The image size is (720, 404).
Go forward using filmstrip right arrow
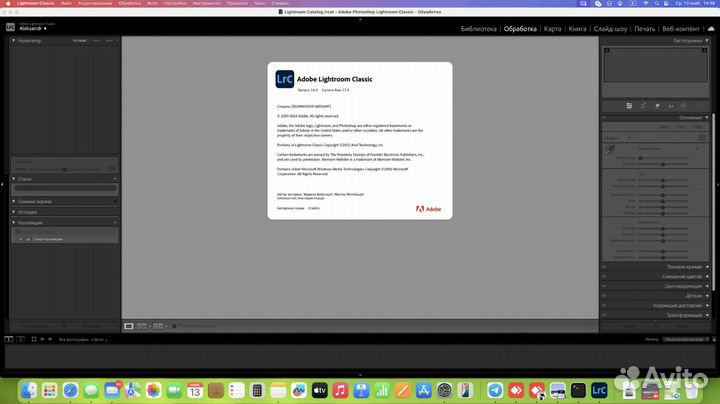(x=50, y=339)
